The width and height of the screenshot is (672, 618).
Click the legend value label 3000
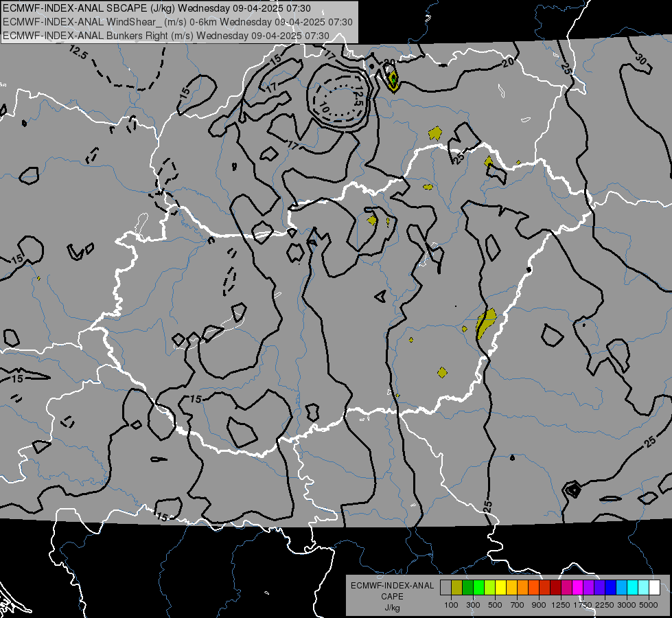pyautogui.click(x=627, y=605)
